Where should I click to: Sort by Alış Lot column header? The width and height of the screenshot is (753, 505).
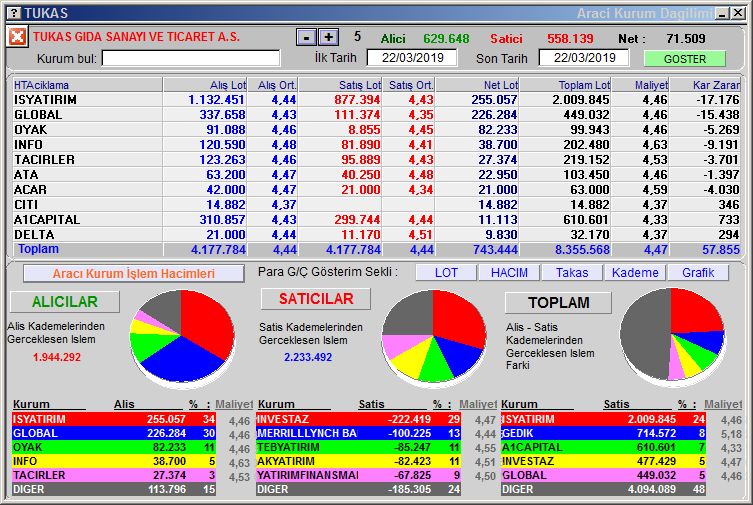click(x=205, y=85)
